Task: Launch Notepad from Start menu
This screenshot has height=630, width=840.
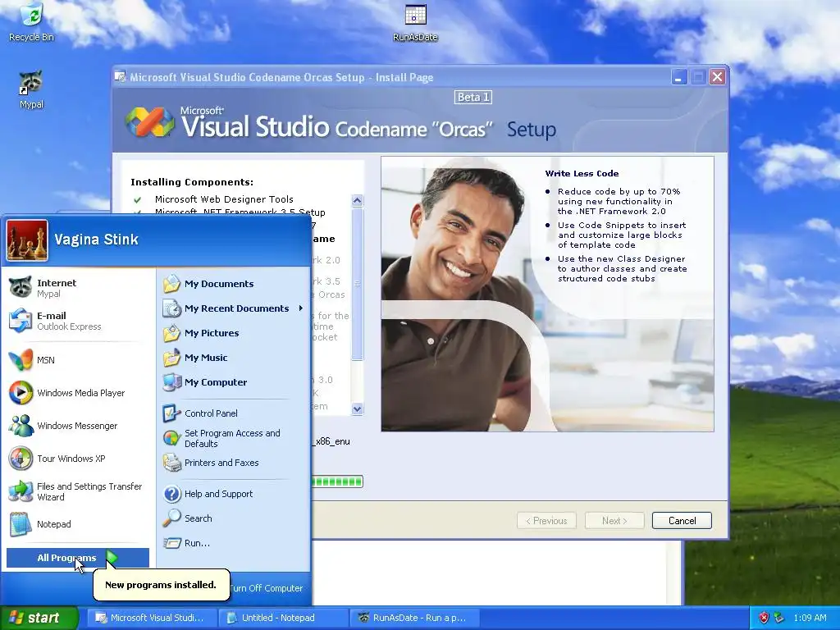Action: [77, 524]
